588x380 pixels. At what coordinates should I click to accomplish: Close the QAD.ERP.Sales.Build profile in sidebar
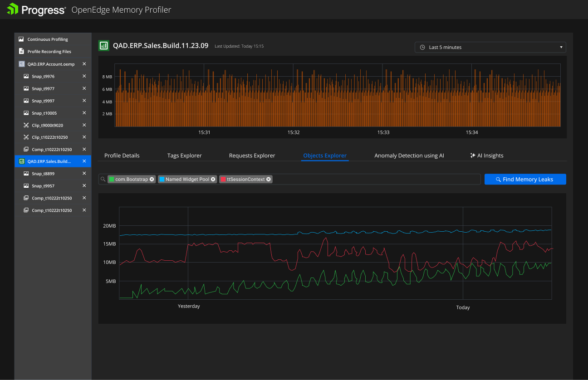84,161
